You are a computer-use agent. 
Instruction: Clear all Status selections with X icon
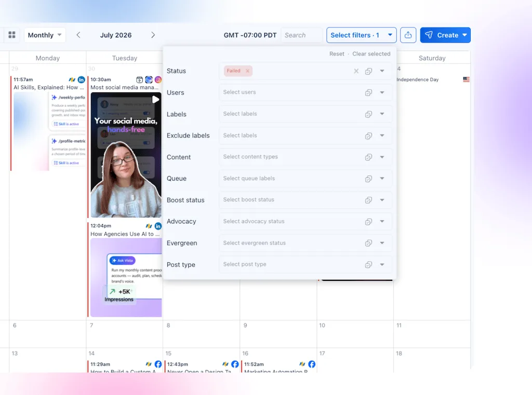(356, 71)
